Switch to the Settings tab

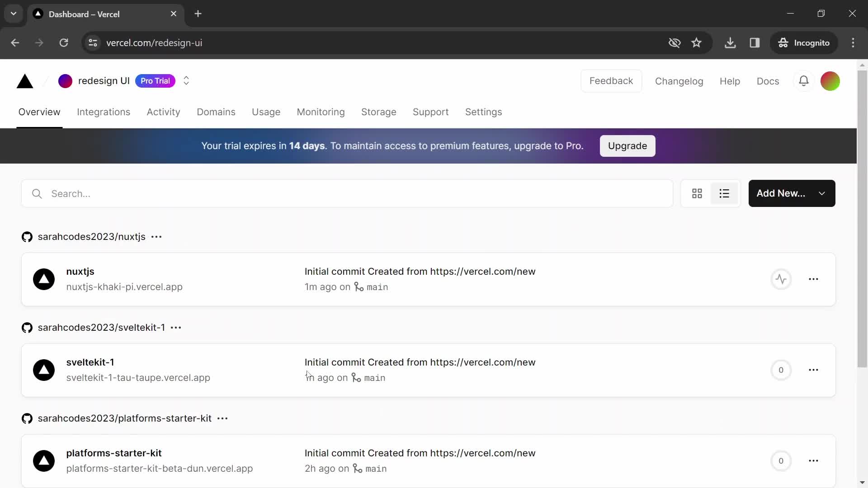pos(483,112)
